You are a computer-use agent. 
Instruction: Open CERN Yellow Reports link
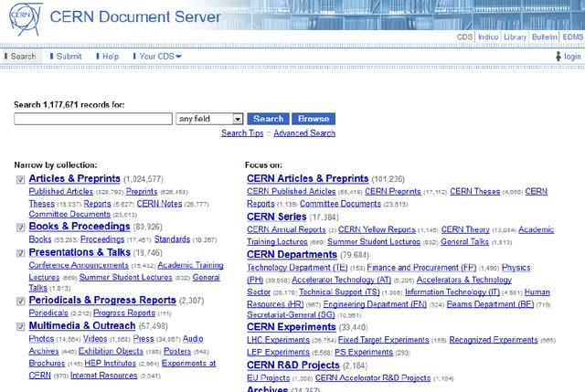click(x=377, y=229)
